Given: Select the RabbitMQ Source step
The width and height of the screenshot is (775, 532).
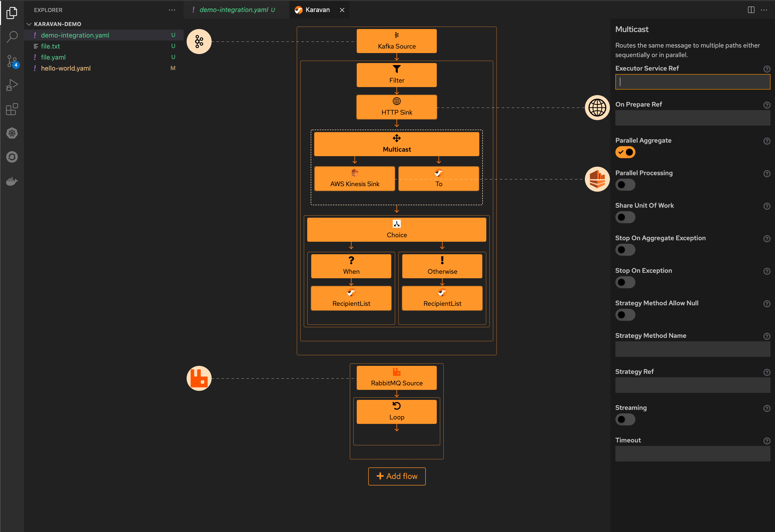Looking at the screenshot, I should tap(397, 378).
